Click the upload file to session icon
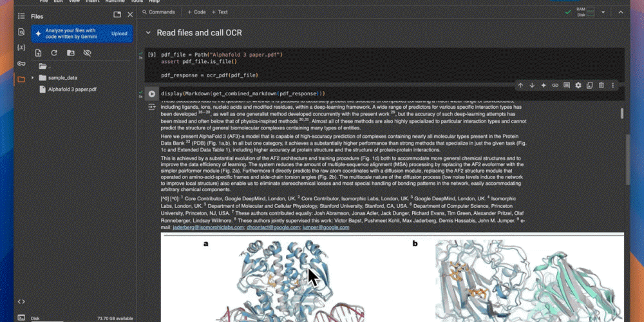Image resolution: width=644 pixels, height=322 pixels. tap(38, 53)
